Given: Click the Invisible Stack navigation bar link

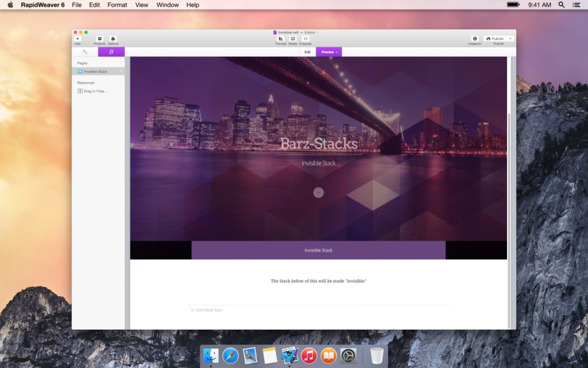Looking at the screenshot, I should 319,250.
